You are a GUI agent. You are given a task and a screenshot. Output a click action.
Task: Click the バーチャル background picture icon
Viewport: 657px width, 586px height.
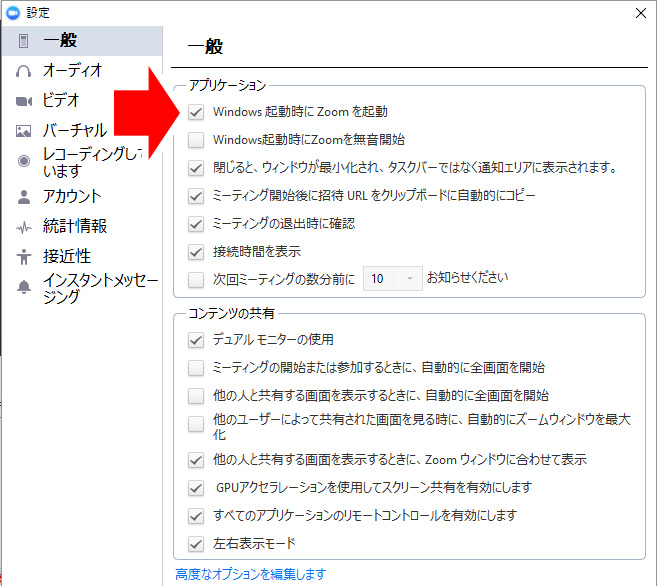coord(24,131)
